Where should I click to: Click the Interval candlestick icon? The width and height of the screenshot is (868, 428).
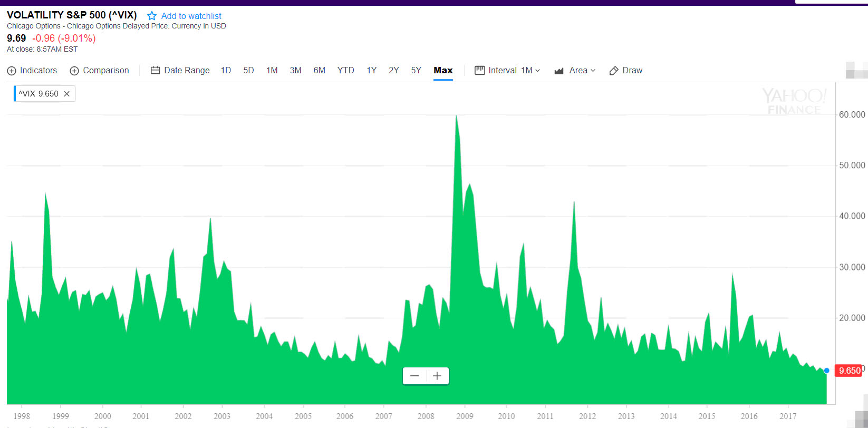(x=479, y=71)
